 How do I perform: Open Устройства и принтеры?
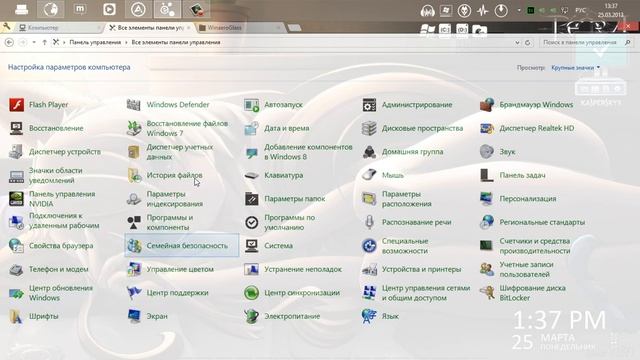[x=421, y=269]
